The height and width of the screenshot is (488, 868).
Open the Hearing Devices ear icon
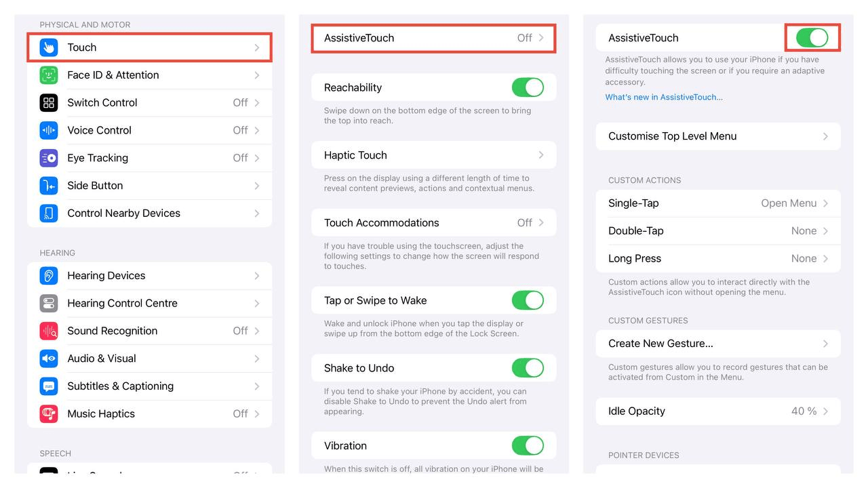pyautogui.click(x=49, y=276)
